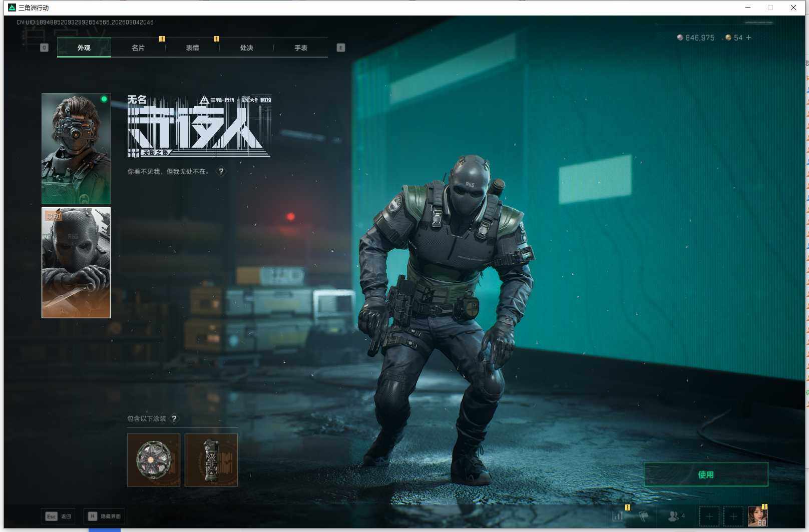The width and height of the screenshot is (809, 532).
Task: Open the flag icon in bottom bar
Action: [x=643, y=515]
